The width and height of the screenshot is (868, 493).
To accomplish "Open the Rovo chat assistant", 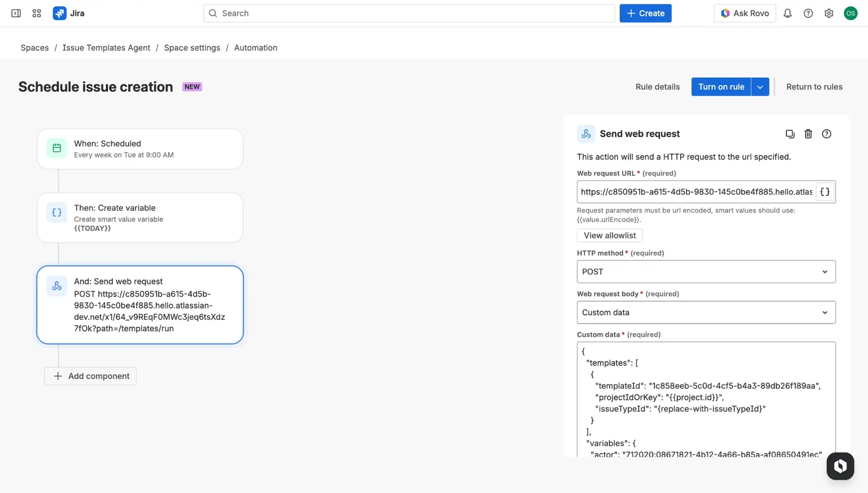I will click(840, 466).
